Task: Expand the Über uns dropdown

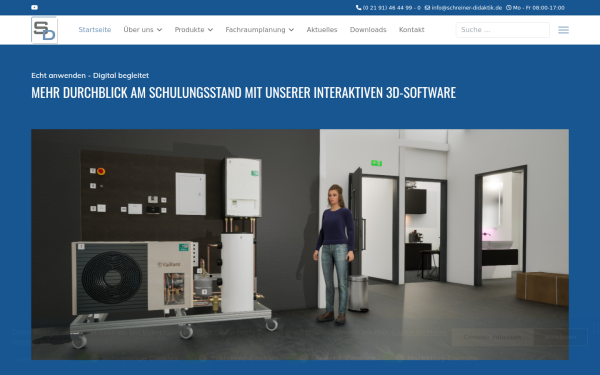Action: click(x=143, y=30)
